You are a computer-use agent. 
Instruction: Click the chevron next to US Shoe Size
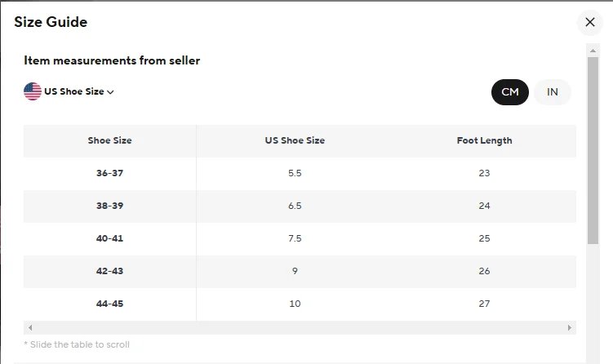click(110, 92)
